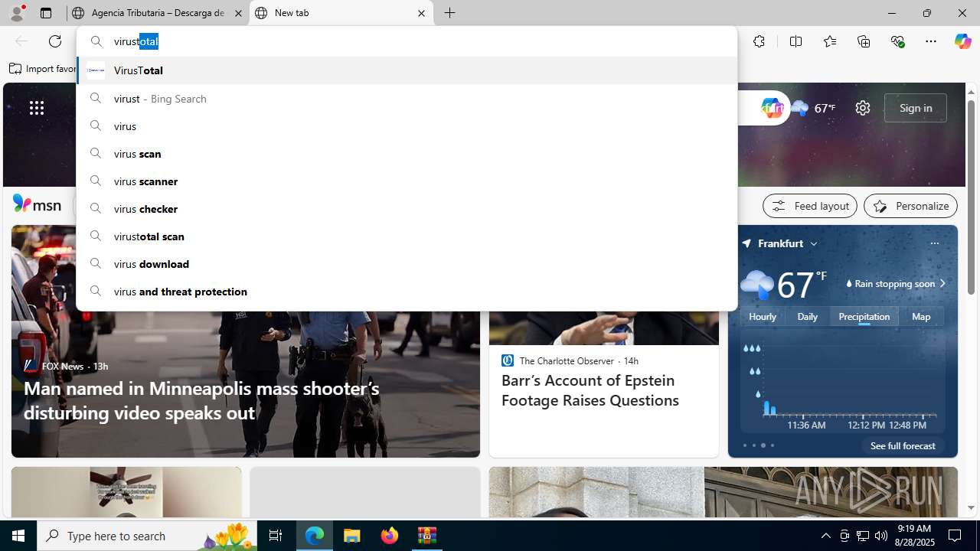The width and height of the screenshot is (980, 551).
Task: Click the msn logo
Action: pos(37,204)
